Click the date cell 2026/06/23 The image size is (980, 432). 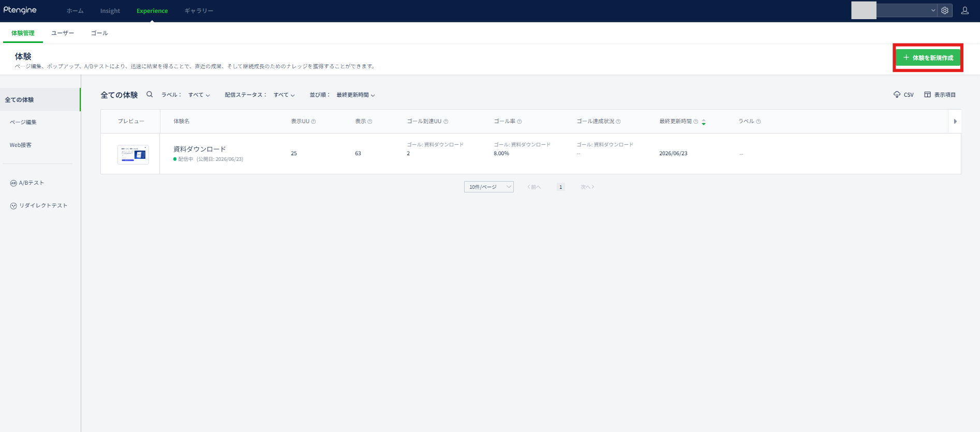(673, 154)
